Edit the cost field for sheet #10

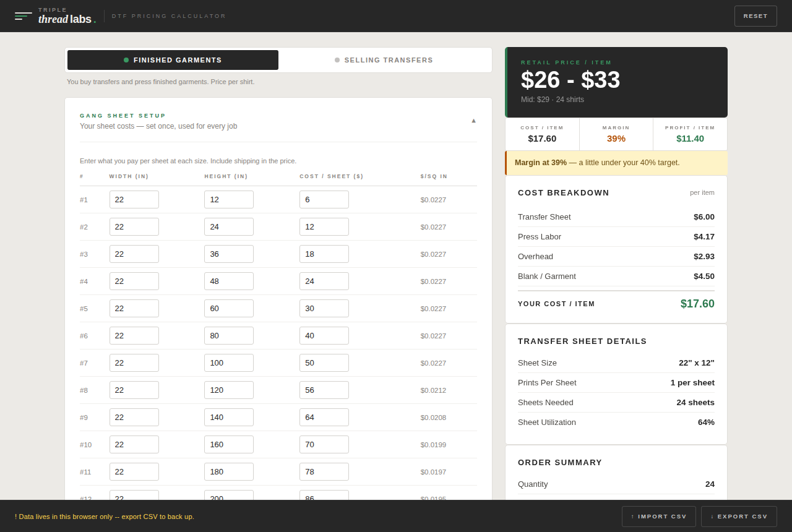click(x=324, y=445)
